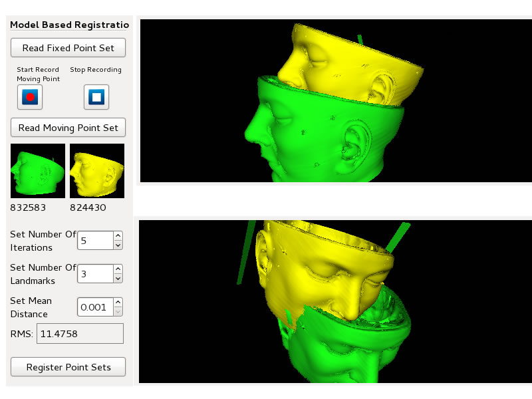Click Read Moving Point Set button
Image resolution: width=532 pixels, height=399 pixels.
click(x=68, y=128)
